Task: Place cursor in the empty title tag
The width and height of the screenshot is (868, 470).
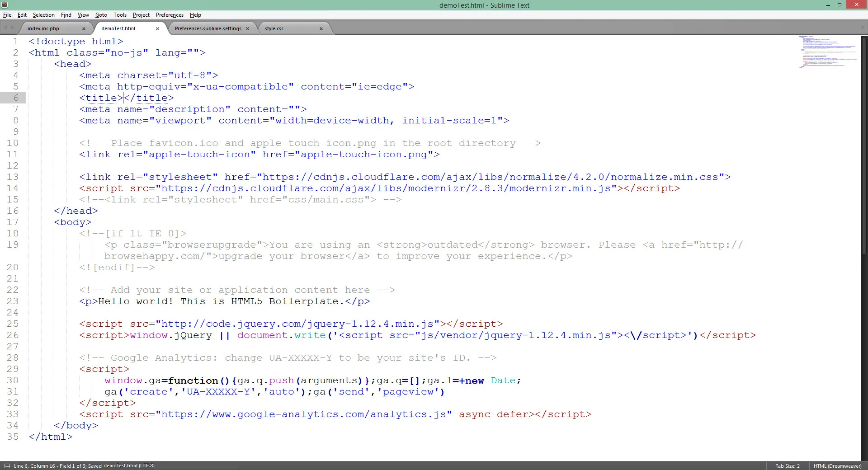Action: (x=123, y=98)
